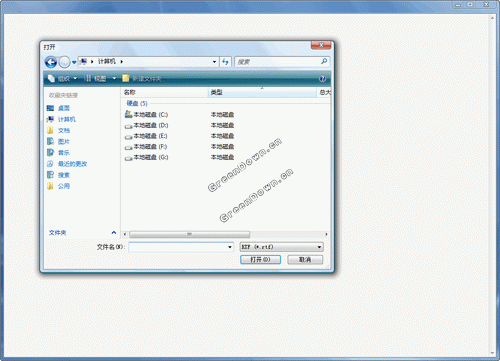The width and height of the screenshot is (500, 361).
Task: Select drive 本地磁盘 (F:)
Action: coord(146,147)
